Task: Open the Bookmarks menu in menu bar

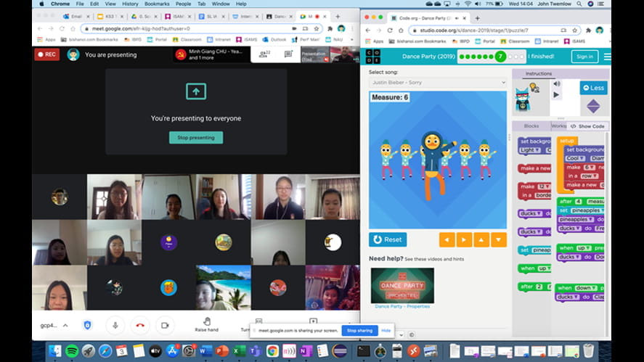Action: pyautogui.click(x=156, y=4)
